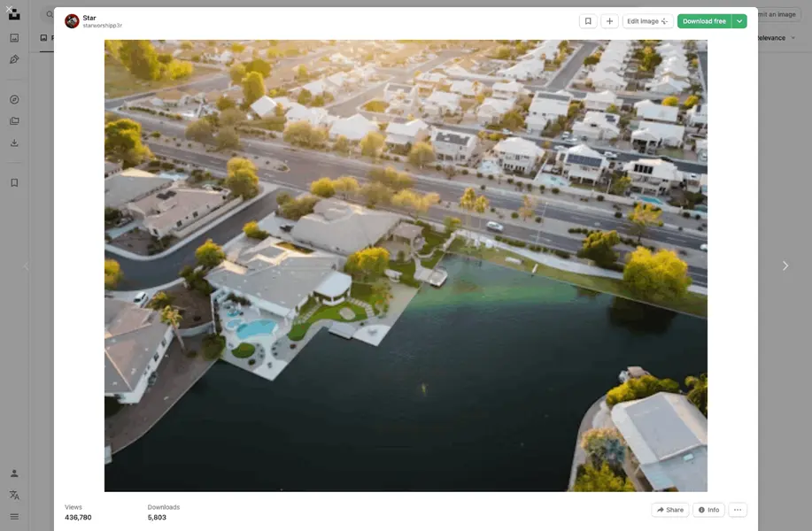Open the Photos section icon in the sidebar
This screenshot has height=531, width=812.
coord(14,38)
